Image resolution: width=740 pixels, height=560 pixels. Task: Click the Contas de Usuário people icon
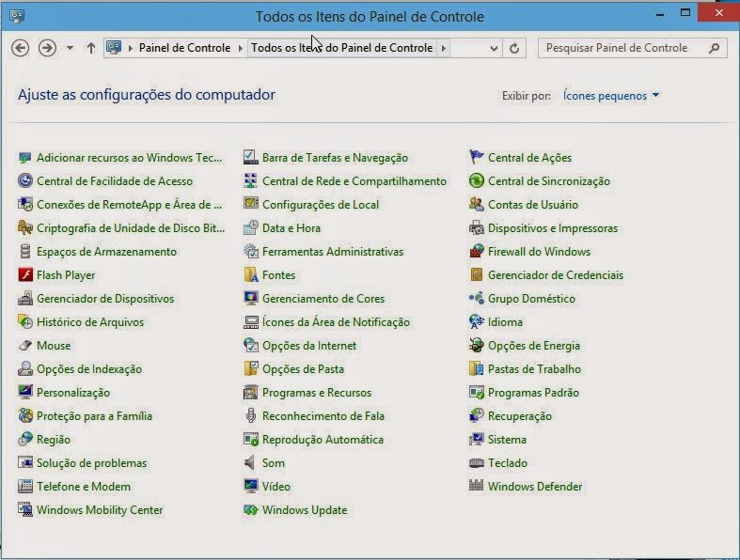click(x=476, y=204)
